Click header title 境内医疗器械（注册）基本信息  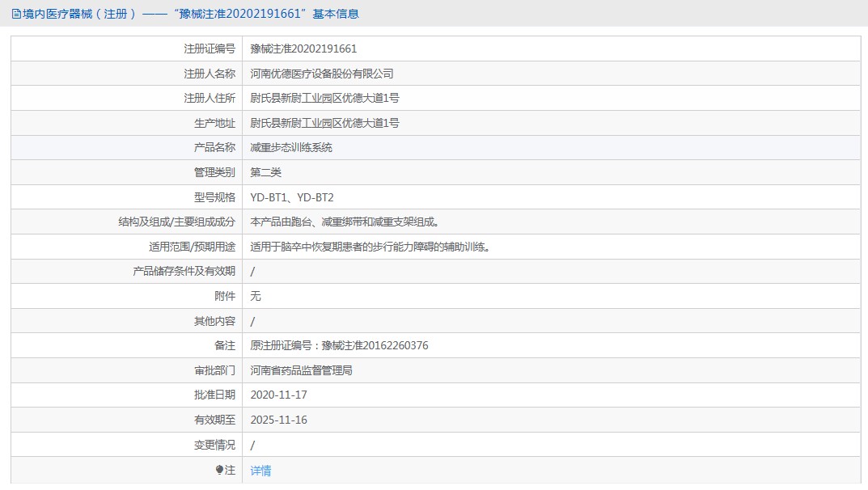coord(191,14)
